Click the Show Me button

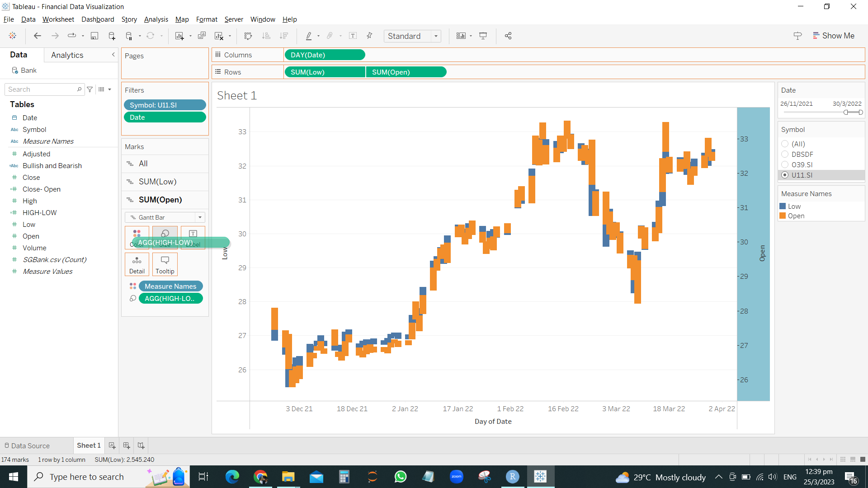pos(833,36)
